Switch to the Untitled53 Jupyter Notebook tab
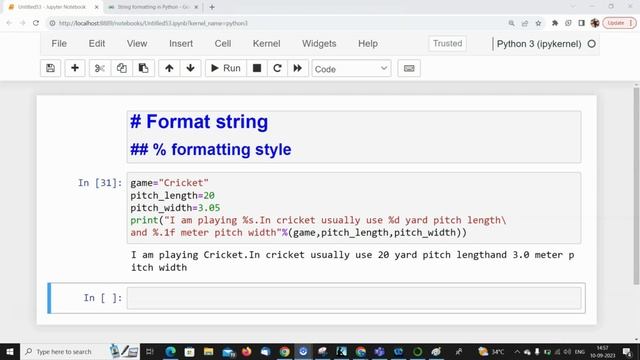This screenshot has width=640, height=360. [x=52, y=7]
